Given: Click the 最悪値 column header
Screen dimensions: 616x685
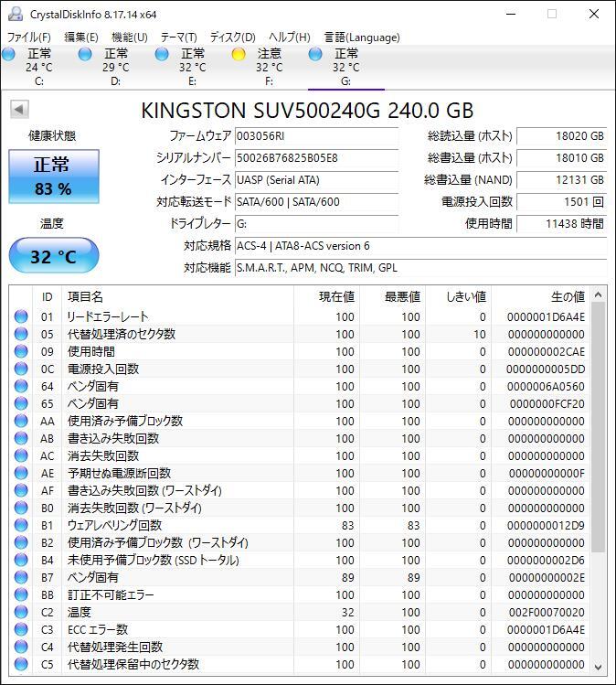Looking at the screenshot, I should click(393, 297).
